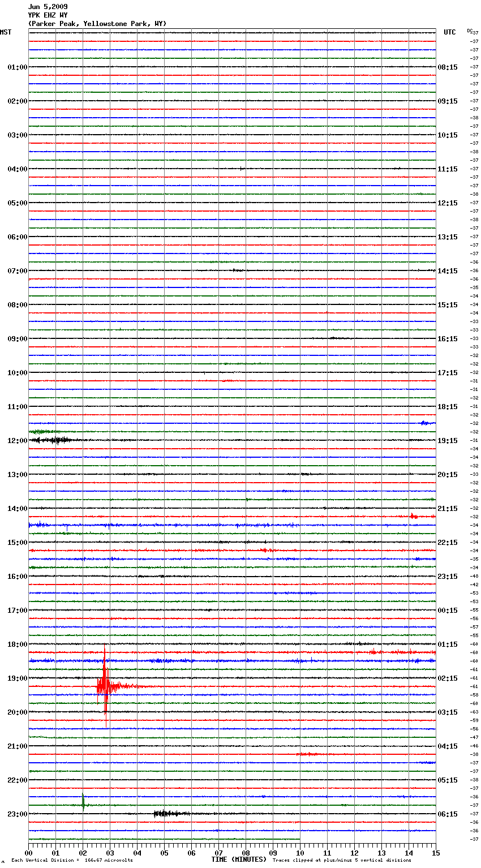The width and height of the screenshot is (481, 868).
Task: Click the 10:15 UTC time label
Action: (448, 135)
